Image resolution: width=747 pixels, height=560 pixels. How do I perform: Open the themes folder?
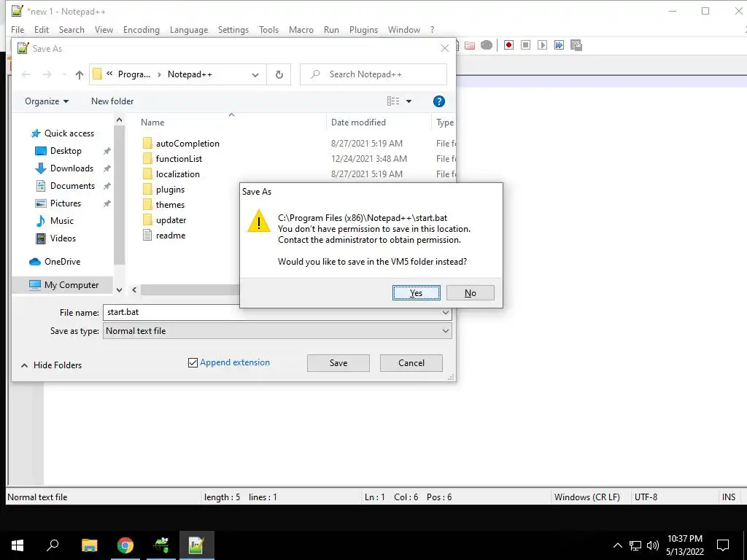(x=169, y=204)
